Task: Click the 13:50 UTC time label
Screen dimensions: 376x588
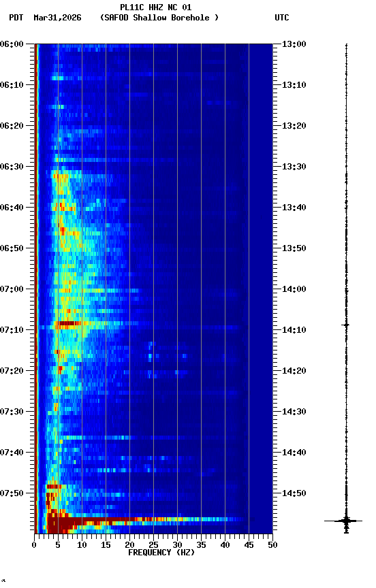Action: [x=294, y=248]
